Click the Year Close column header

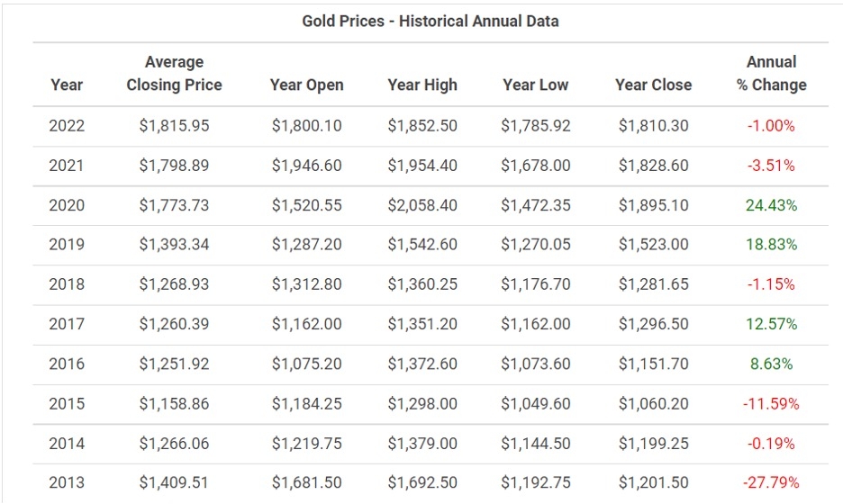(653, 85)
